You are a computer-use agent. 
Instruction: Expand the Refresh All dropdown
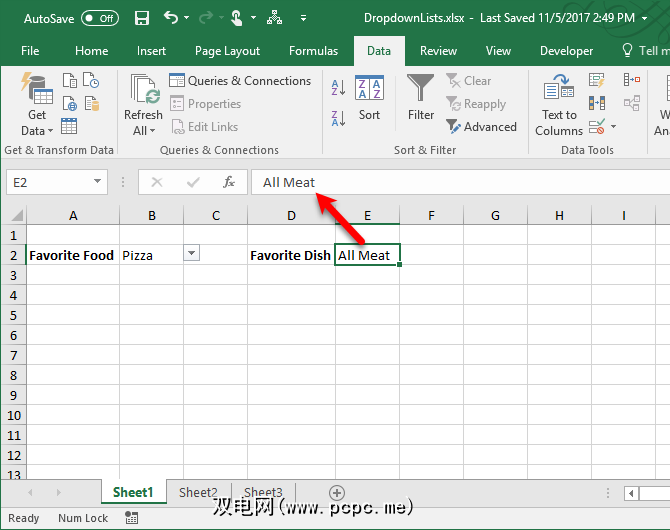pyautogui.click(x=143, y=130)
